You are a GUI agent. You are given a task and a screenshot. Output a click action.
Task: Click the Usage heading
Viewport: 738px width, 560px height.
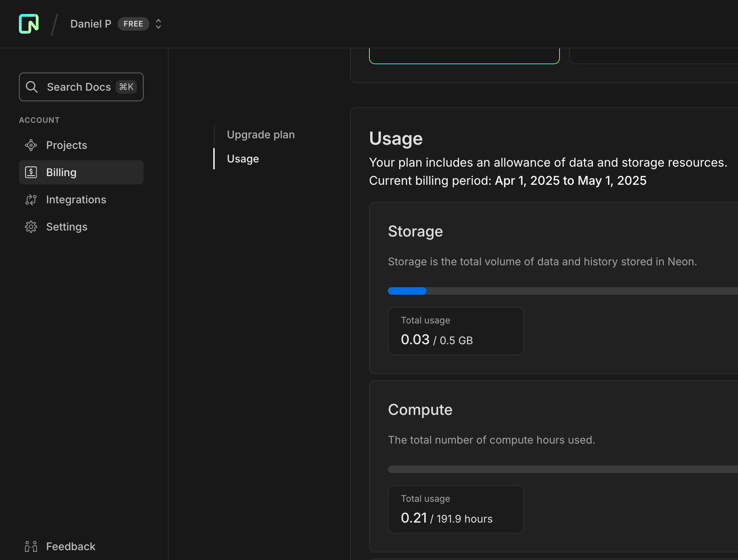(396, 139)
